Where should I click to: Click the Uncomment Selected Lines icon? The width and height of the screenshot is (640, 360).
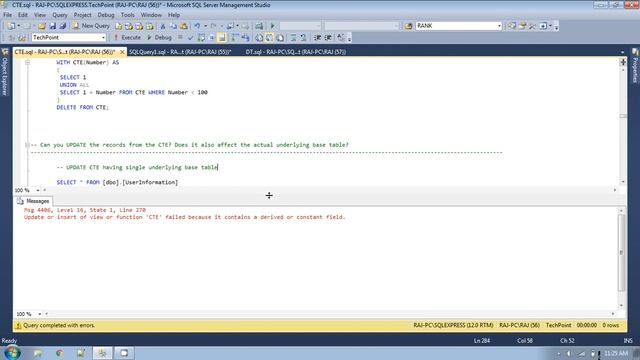[x=303, y=38]
